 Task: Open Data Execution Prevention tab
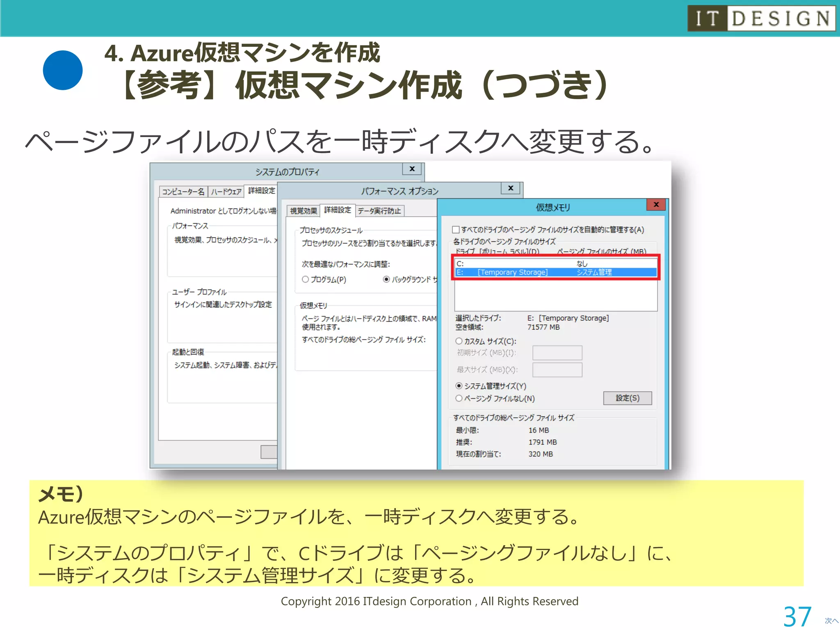[x=379, y=211]
